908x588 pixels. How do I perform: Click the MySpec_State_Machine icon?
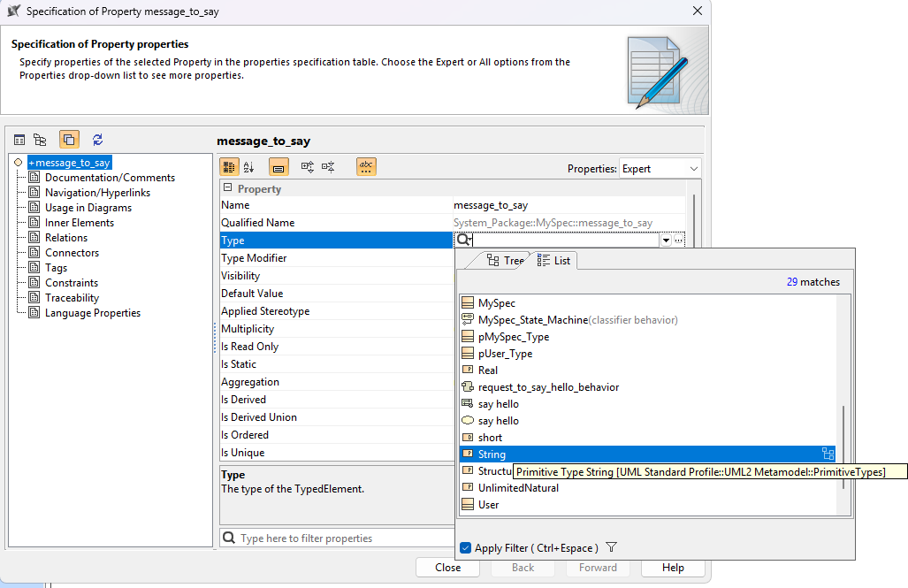point(468,318)
